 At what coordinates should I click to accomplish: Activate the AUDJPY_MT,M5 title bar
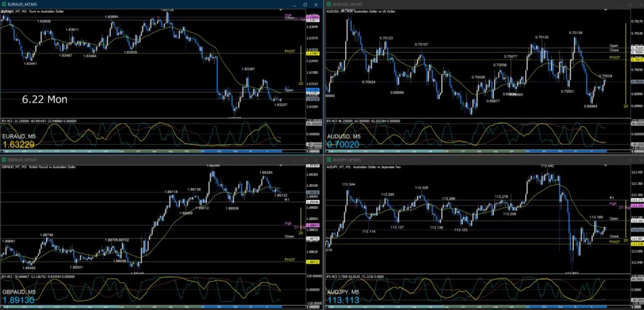pos(484,160)
